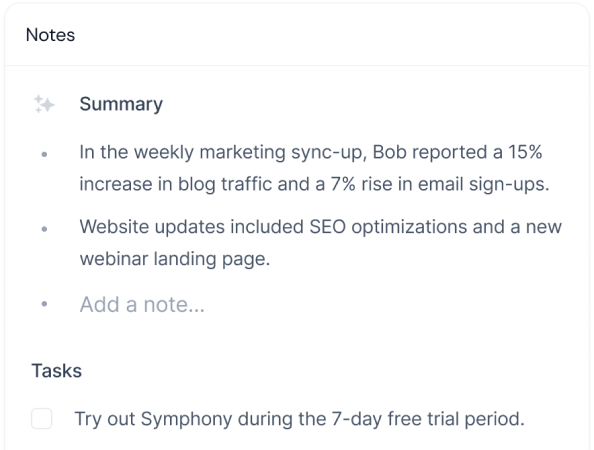
Task: Click the Add a note placeholder field
Action: (142, 304)
